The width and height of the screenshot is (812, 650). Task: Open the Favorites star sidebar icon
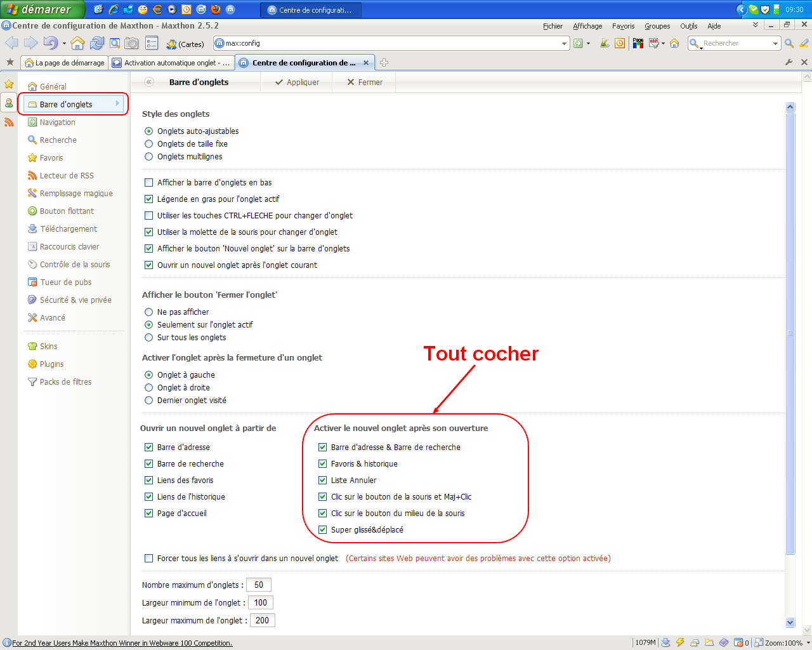pyautogui.click(x=9, y=84)
